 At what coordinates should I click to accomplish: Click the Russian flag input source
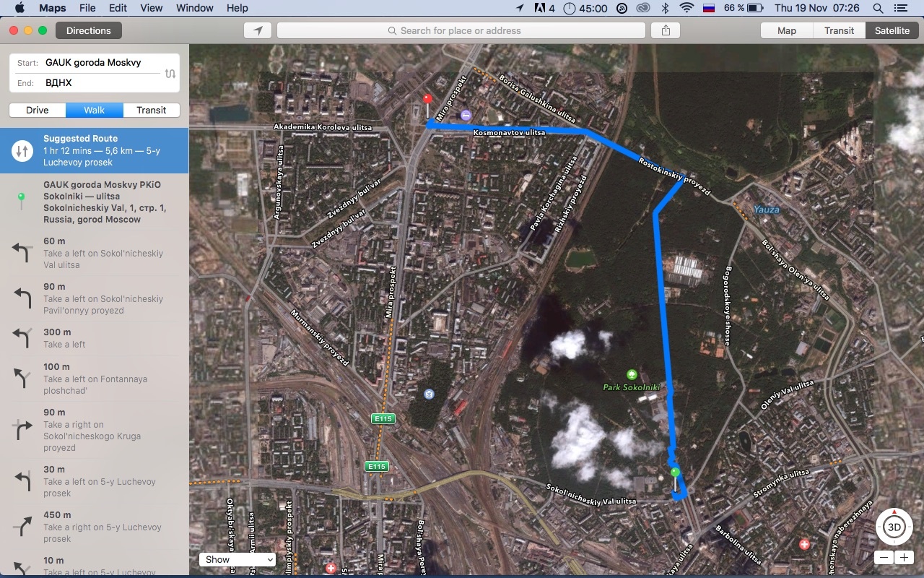(x=709, y=8)
